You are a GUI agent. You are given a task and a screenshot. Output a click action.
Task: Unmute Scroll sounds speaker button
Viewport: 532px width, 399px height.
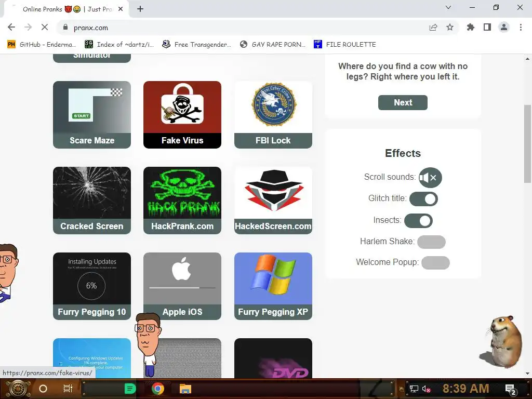(430, 178)
